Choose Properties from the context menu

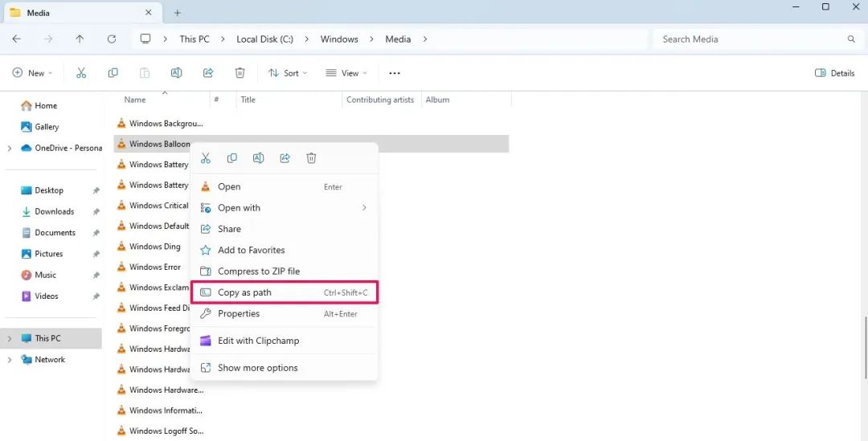click(x=285, y=314)
